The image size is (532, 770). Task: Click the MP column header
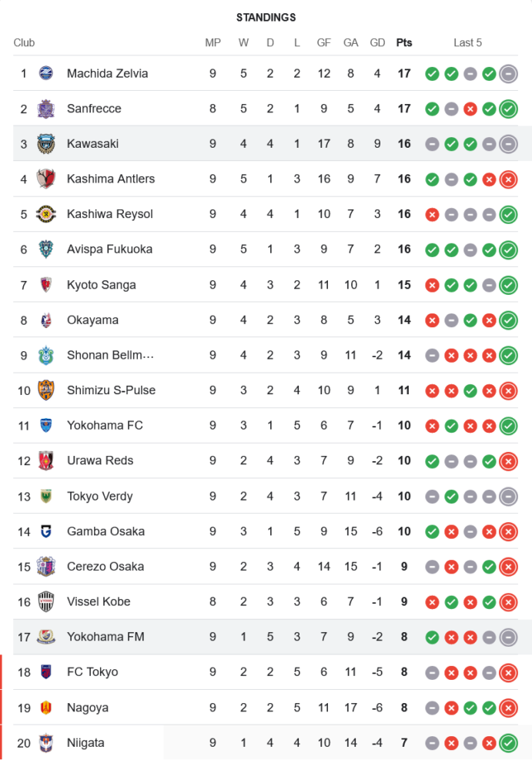pos(212,43)
